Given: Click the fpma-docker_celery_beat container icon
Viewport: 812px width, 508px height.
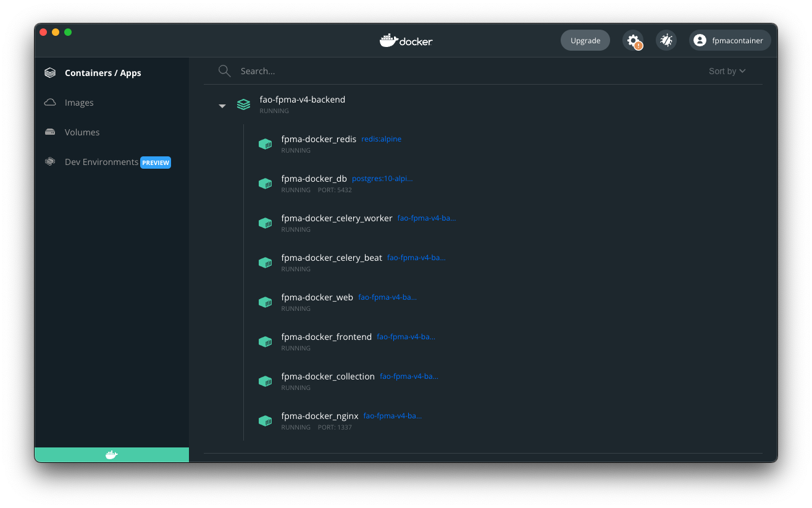Looking at the screenshot, I should (266, 263).
